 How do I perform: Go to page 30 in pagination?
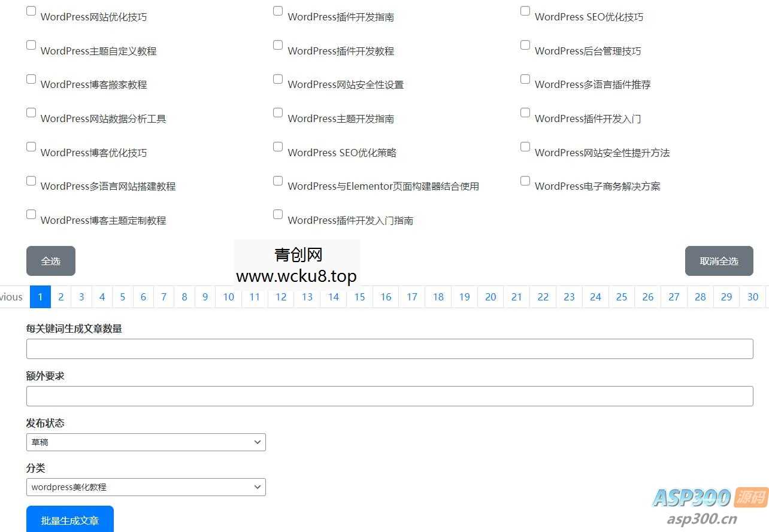(752, 296)
